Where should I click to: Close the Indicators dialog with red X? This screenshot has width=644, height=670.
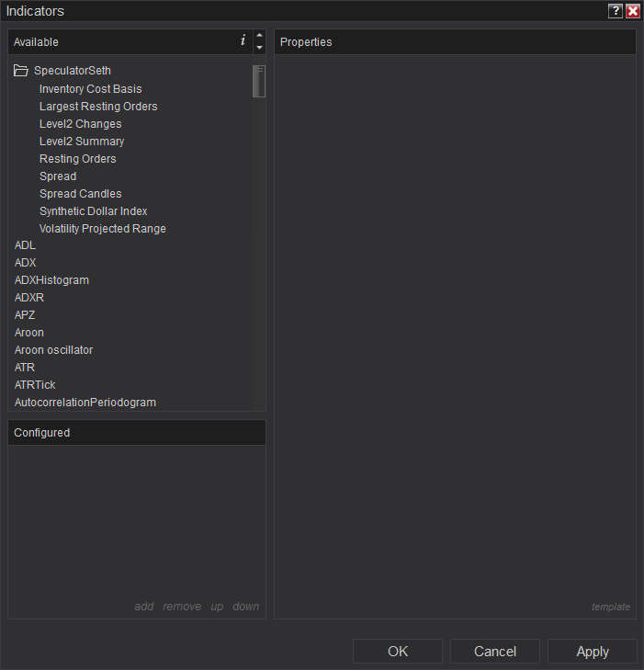(x=633, y=11)
